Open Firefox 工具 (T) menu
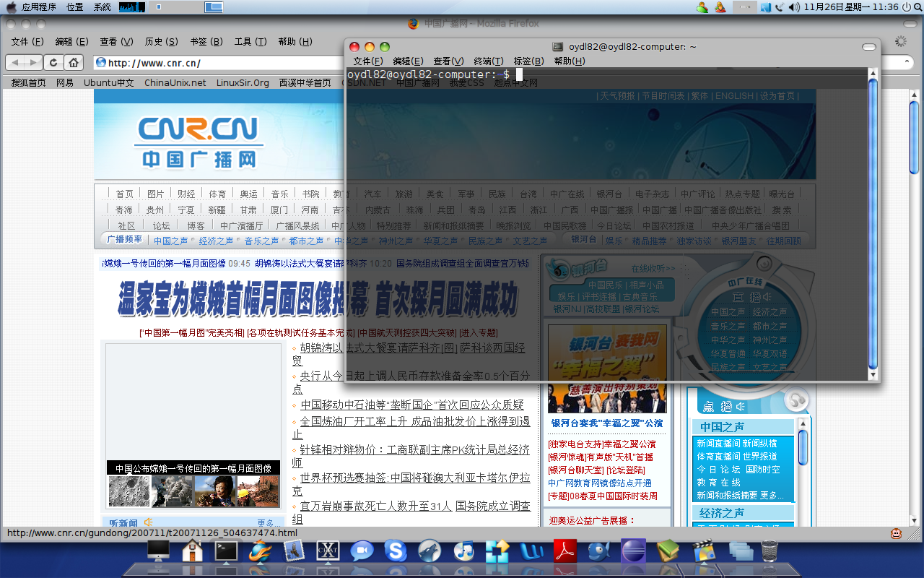The height and width of the screenshot is (578, 924). pyautogui.click(x=251, y=42)
